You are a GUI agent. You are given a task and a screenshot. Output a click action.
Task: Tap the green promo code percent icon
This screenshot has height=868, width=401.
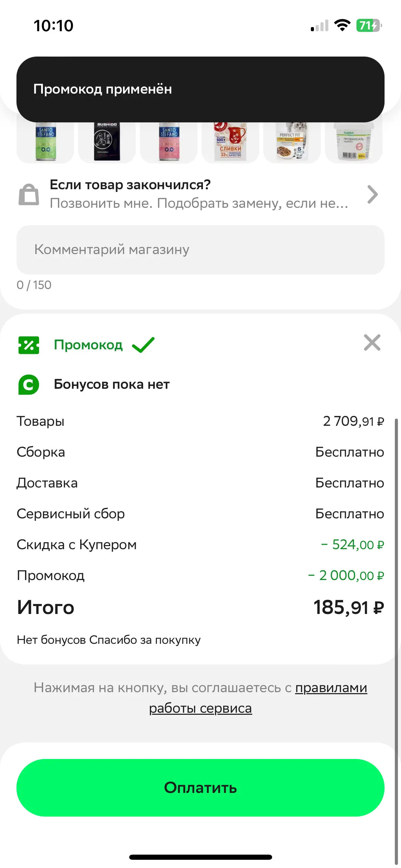pos(29,345)
